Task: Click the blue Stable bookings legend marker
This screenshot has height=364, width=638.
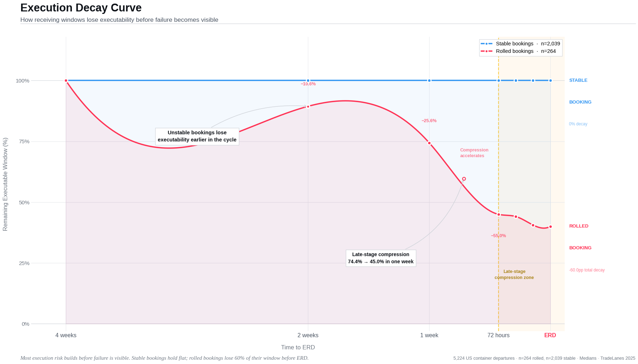Action: pyautogui.click(x=486, y=44)
